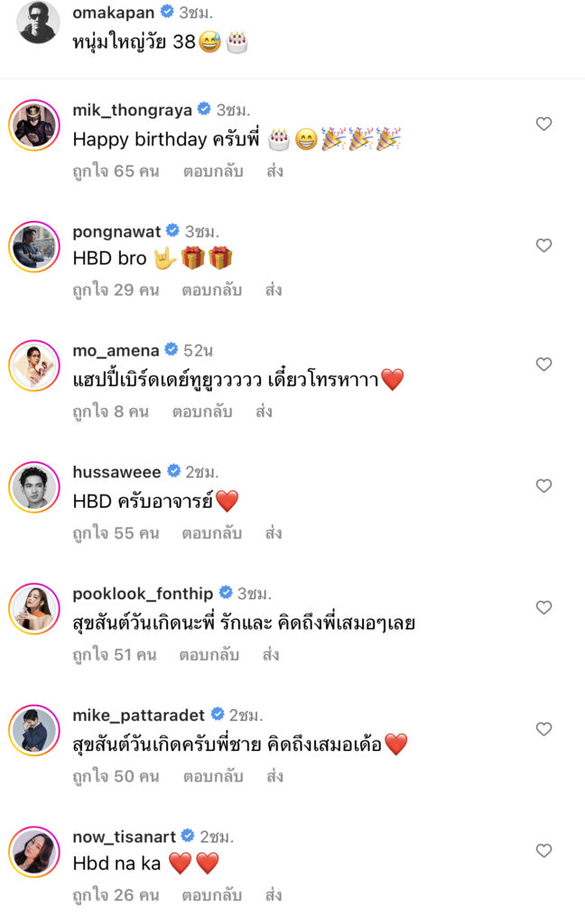Open pooklook_fonthip username link

click(143, 593)
